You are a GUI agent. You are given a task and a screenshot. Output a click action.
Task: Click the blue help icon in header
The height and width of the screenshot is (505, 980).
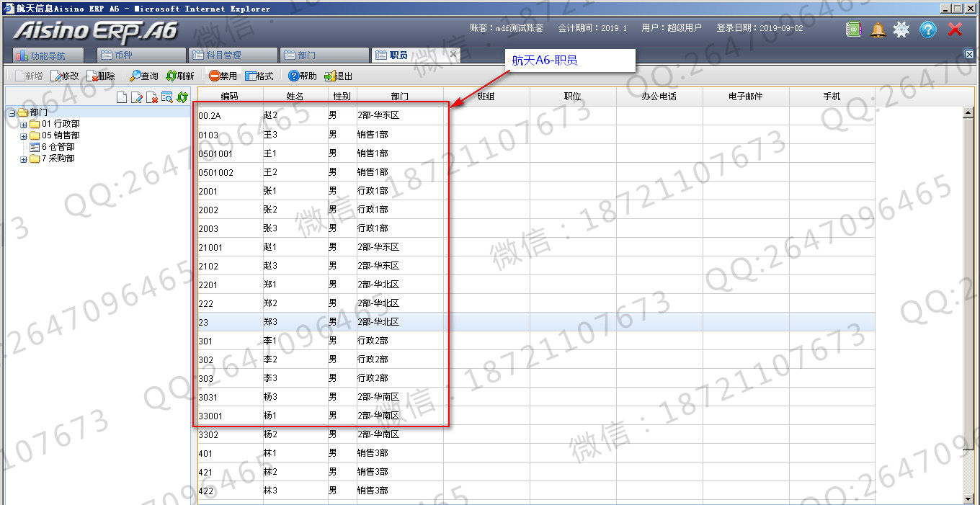(928, 30)
